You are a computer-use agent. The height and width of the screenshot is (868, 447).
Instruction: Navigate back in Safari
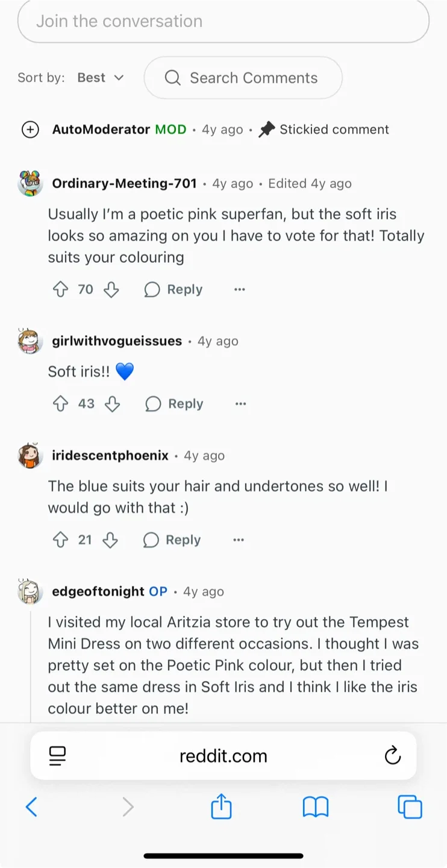(32, 807)
